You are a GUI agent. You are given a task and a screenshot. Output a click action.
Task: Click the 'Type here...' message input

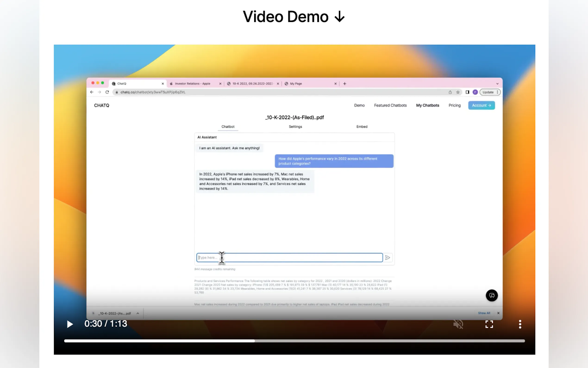click(x=290, y=257)
